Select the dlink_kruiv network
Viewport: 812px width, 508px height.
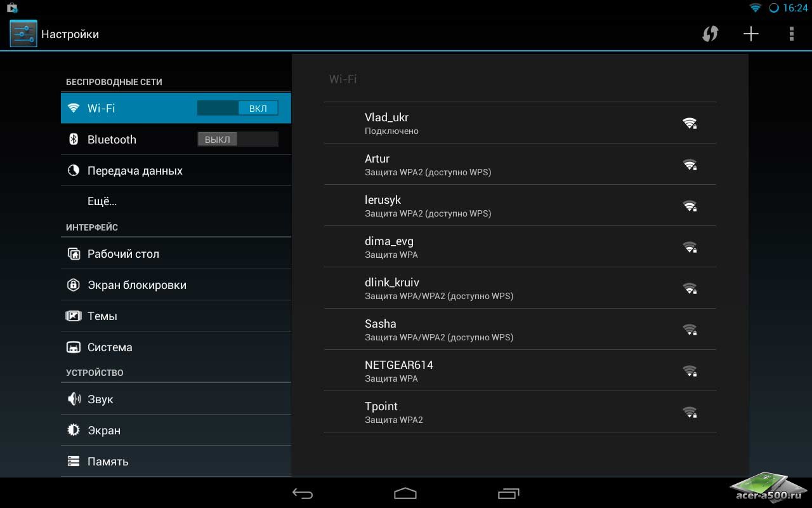point(520,288)
